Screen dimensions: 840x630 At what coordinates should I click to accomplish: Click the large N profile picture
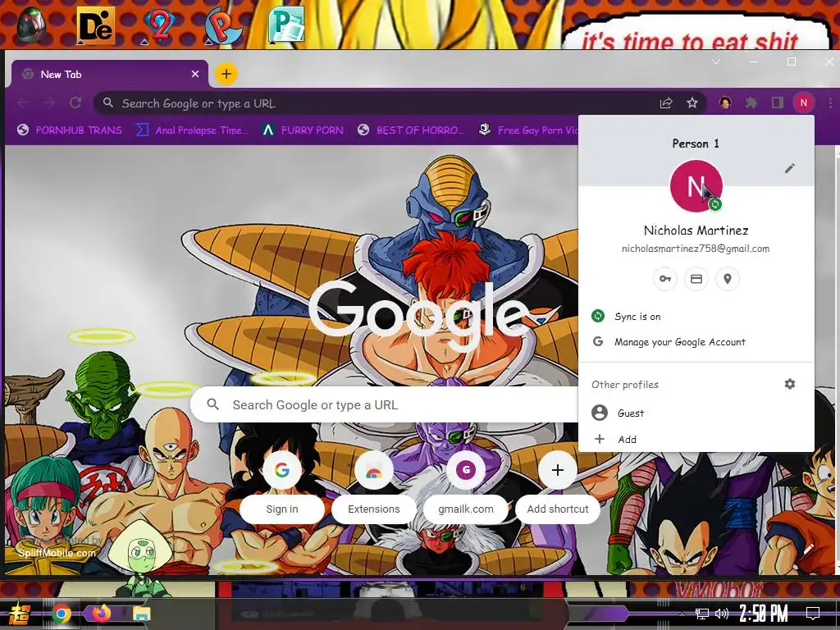coord(696,186)
